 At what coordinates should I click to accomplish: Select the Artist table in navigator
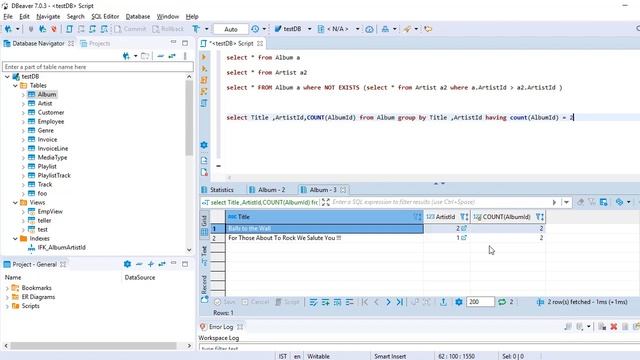point(44,103)
